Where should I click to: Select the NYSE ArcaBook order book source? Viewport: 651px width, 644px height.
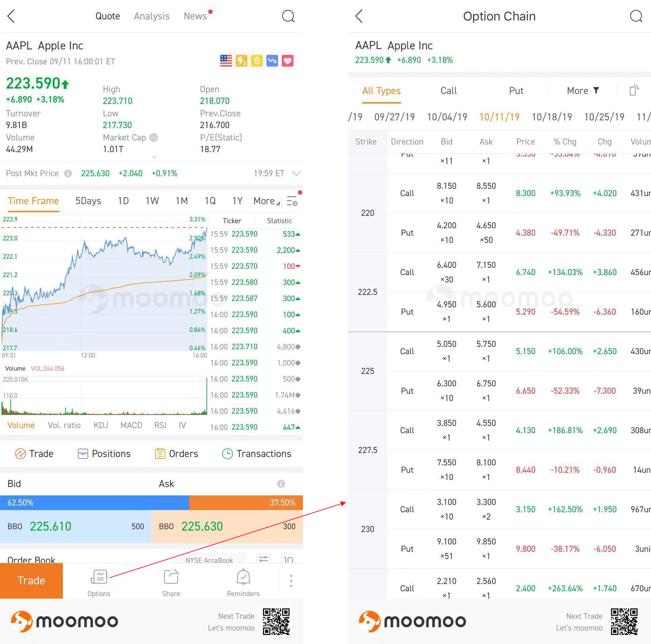(x=209, y=560)
